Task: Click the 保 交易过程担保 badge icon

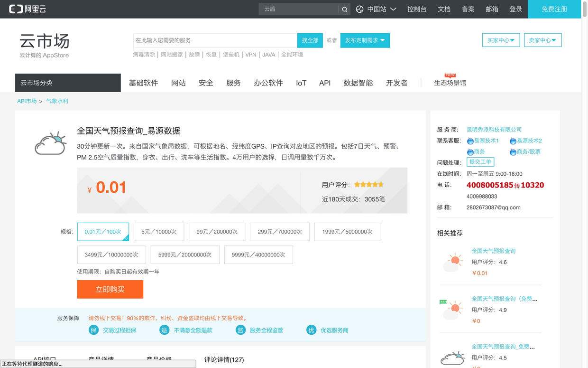Action: click(93, 330)
